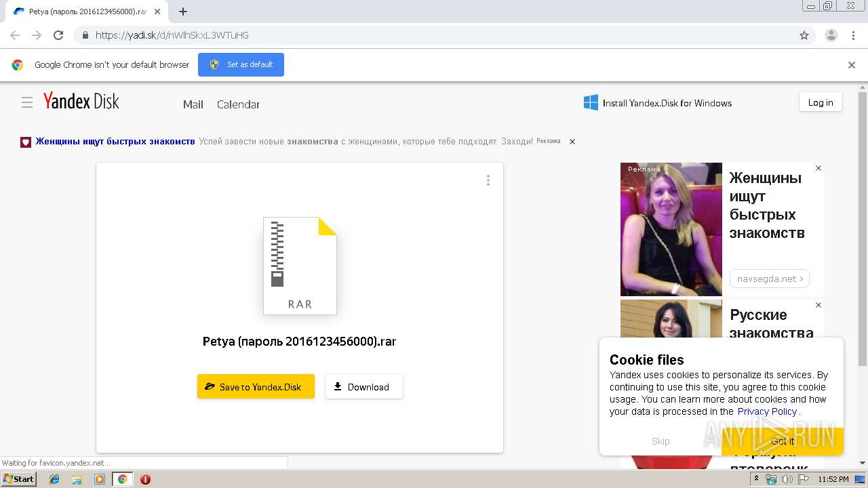Show hidden tray icons
The image size is (868, 488).
click(756, 479)
